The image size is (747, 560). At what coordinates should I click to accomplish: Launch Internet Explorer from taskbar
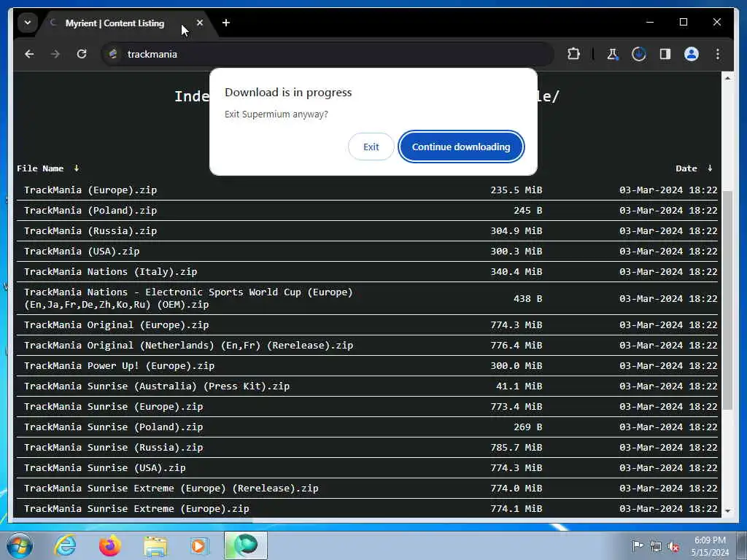tap(64, 545)
